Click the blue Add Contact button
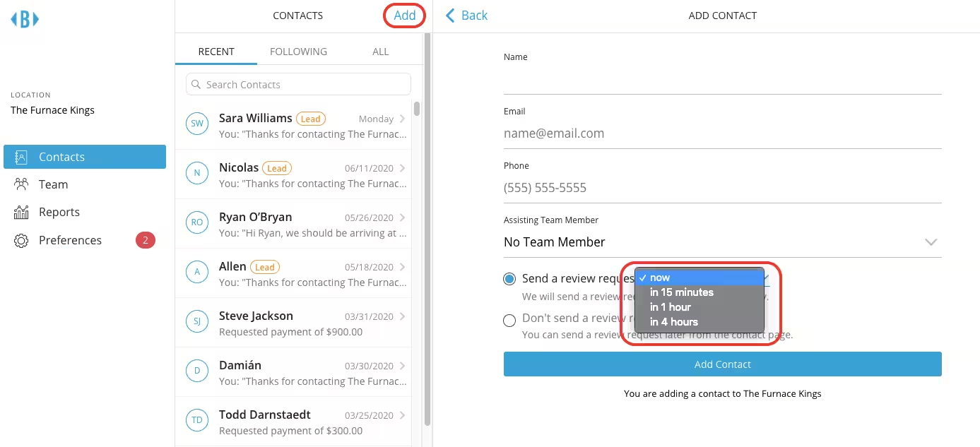The width and height of the screenshot is (980, 447). click(722, 364)
